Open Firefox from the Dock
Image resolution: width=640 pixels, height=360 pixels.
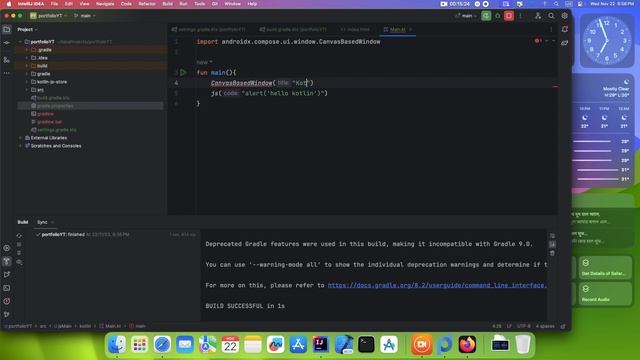coord(467,344)
